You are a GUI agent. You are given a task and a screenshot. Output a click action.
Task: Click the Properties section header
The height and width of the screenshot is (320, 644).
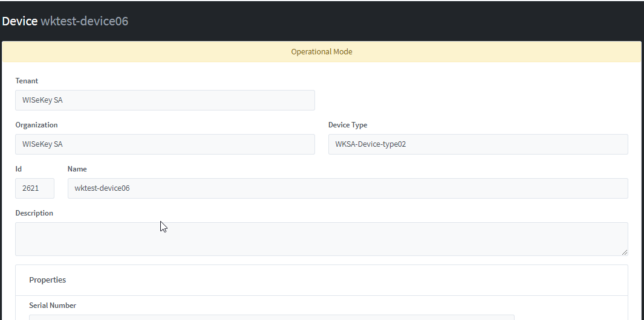click(48, 280)
